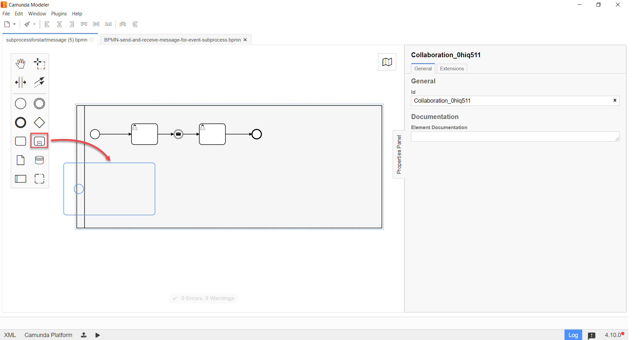Select the gateway diamond palette shape
Image resolution: width=644 pixels, height=340 pixels.
click(x=39, y=123)
